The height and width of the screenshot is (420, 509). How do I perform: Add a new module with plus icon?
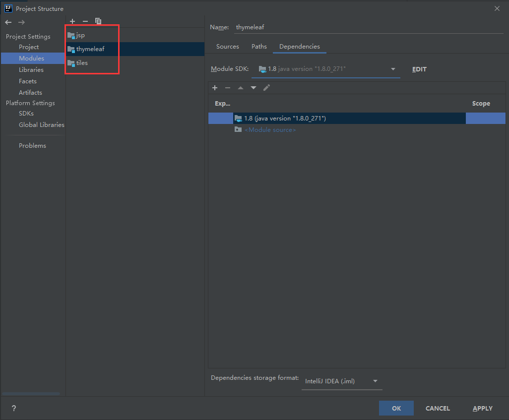click(x=72, y=21)
